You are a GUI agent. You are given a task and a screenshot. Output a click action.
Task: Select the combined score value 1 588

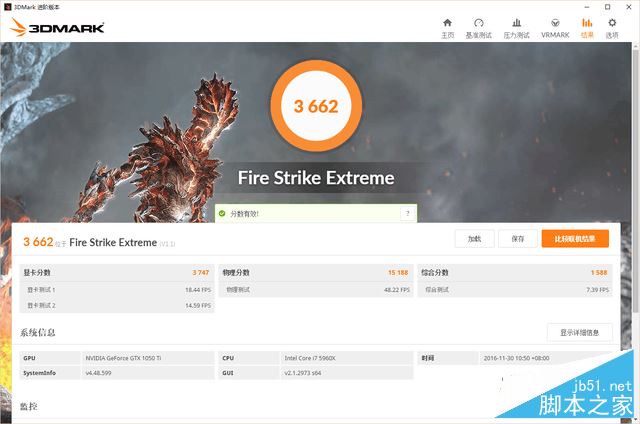(x=599, y=273)
